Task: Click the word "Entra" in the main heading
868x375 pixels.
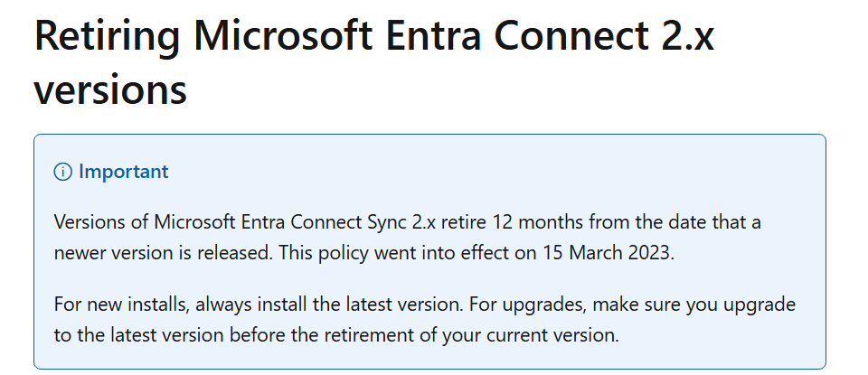Action: tap(434, 35)
